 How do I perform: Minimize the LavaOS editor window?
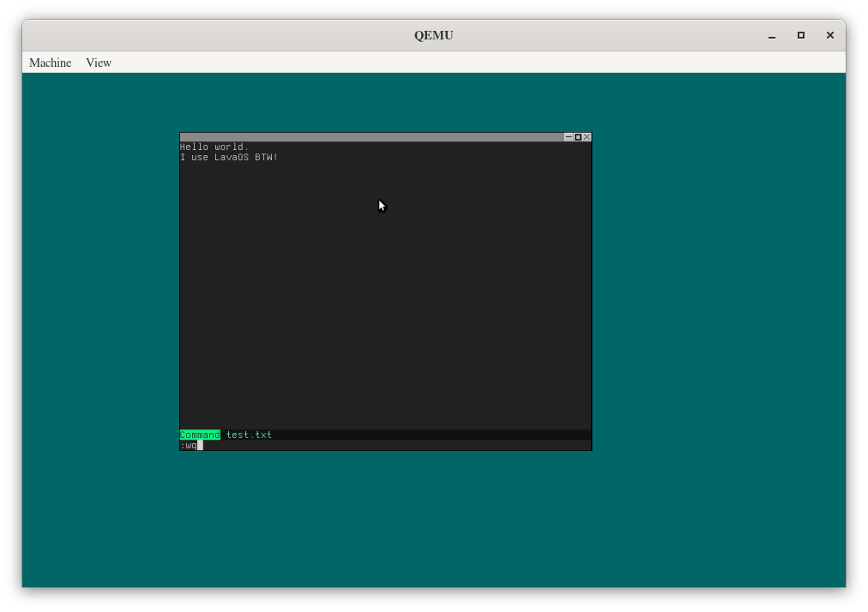pyautogui.click(x=569, y=136)
